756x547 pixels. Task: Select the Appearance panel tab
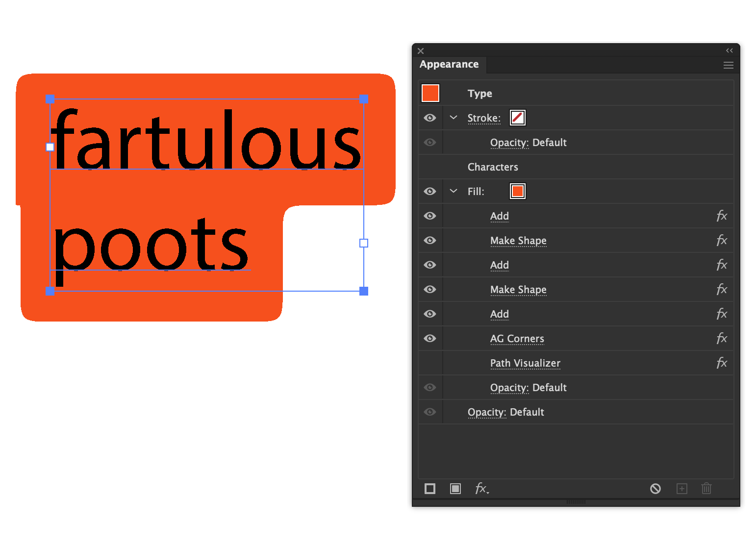tap(449, 64)
